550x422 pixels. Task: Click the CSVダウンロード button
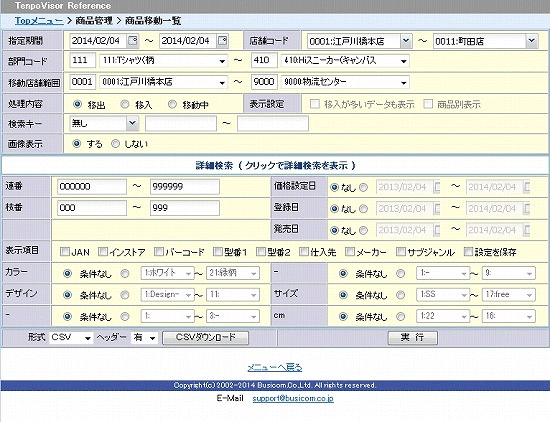tap(206, 337)
